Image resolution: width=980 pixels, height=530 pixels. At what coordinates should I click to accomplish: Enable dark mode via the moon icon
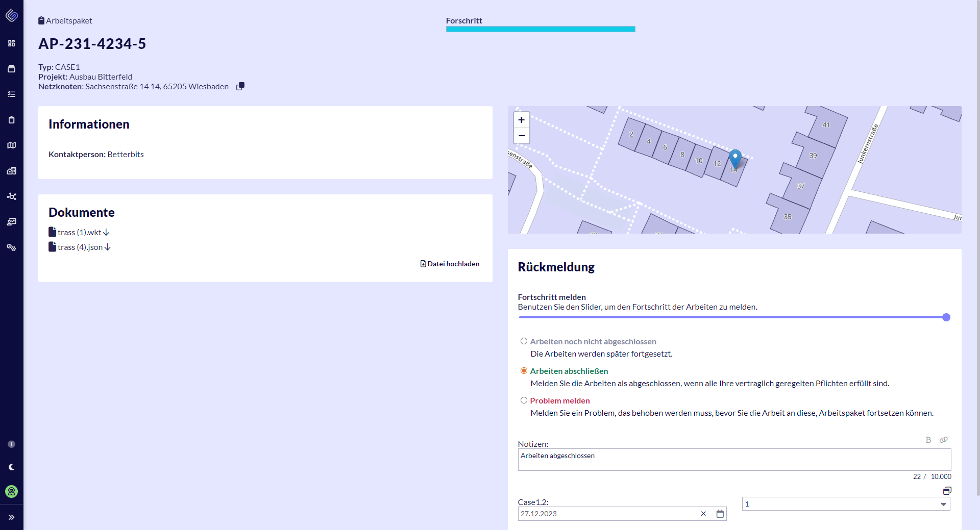point(11,466)
